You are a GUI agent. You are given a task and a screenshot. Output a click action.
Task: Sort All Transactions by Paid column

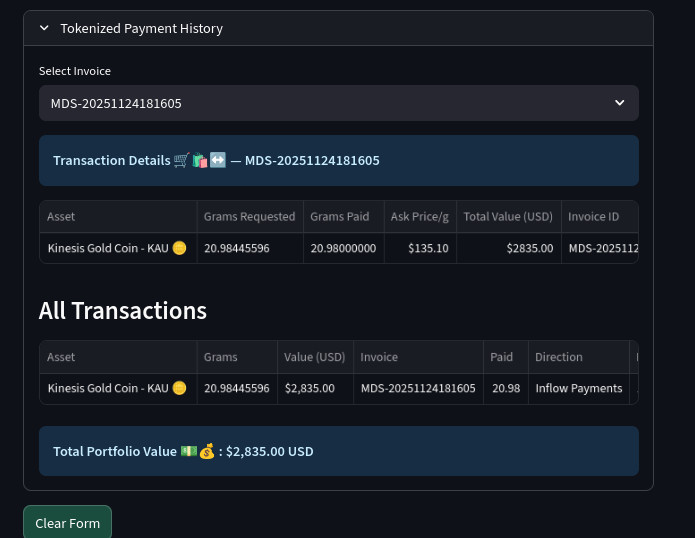tap(502, 357)
